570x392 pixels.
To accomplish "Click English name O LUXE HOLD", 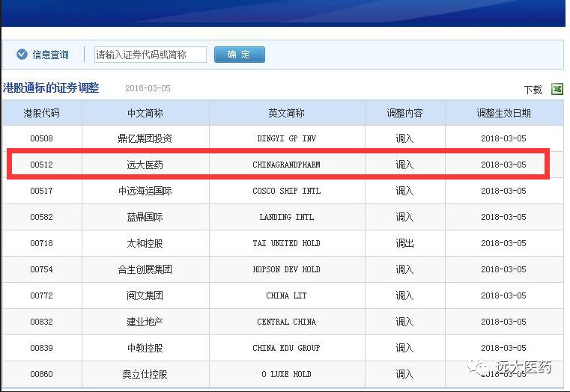I will tap(286, 374).
